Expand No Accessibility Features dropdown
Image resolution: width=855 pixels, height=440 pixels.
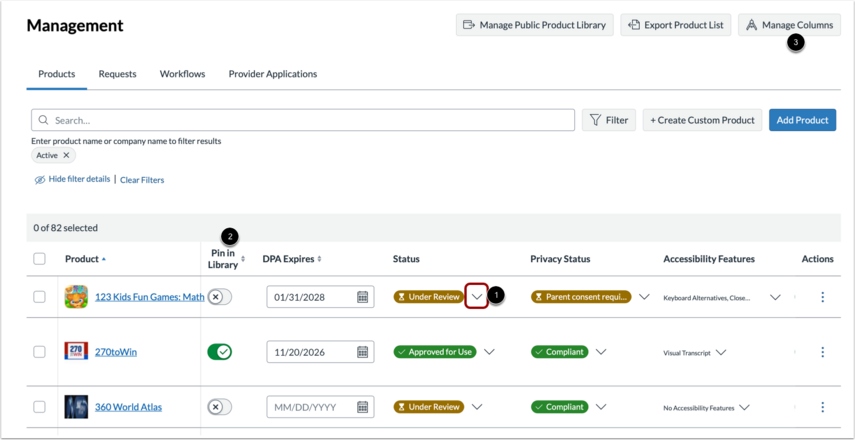click(744, 408)
